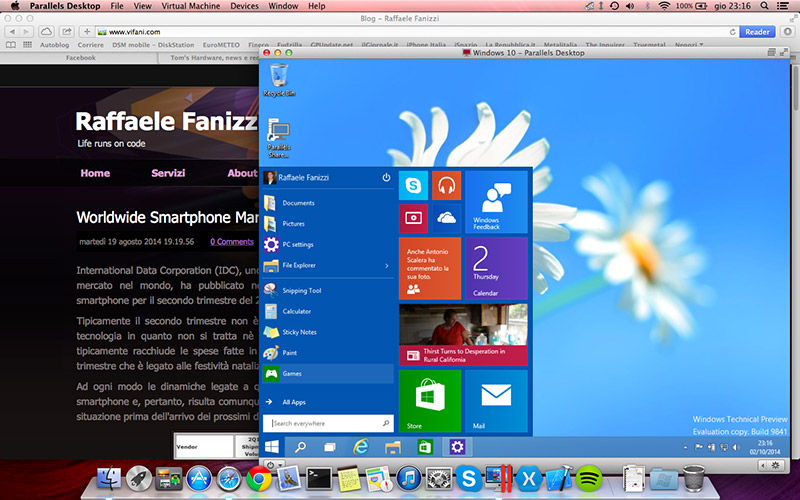Switch to the Facebook tab in Safari

(x=80, y=58)
